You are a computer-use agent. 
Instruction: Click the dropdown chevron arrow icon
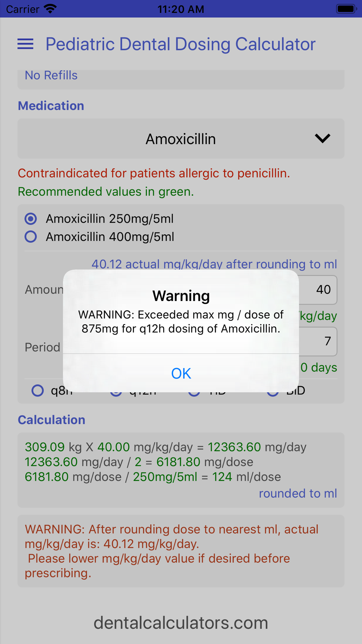pos(322,138)
